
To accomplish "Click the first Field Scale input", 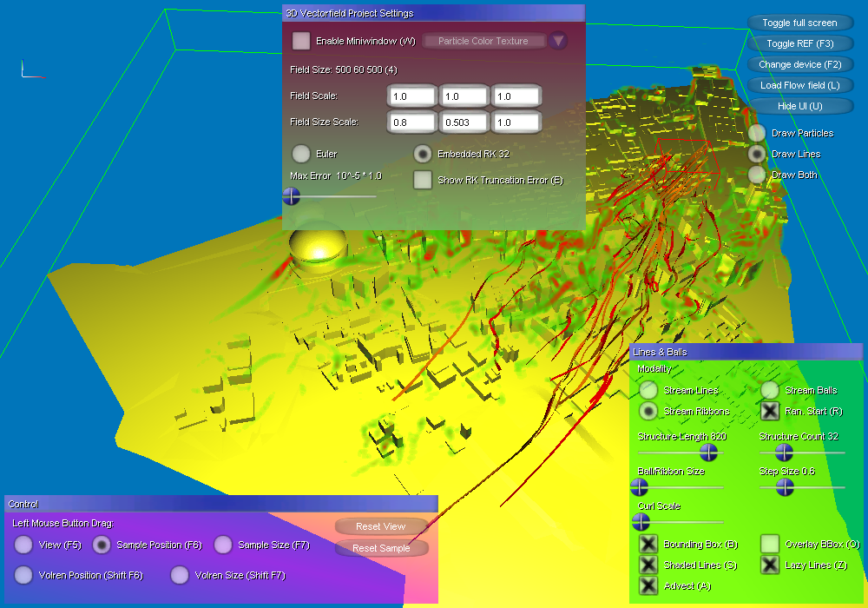I will [412, 96].
